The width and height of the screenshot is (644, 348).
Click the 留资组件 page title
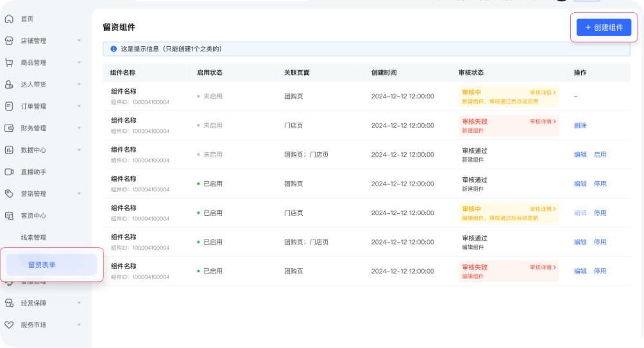(119, 27)
